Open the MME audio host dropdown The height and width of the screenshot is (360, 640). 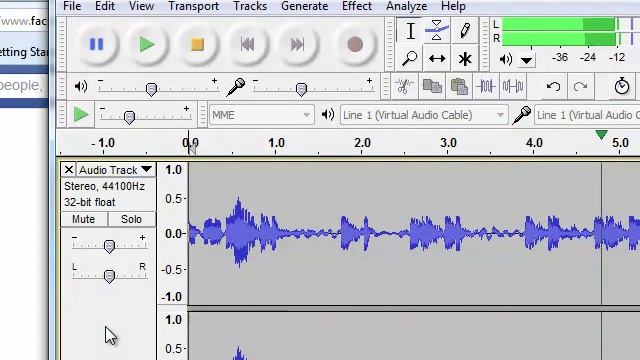point(261,115)
